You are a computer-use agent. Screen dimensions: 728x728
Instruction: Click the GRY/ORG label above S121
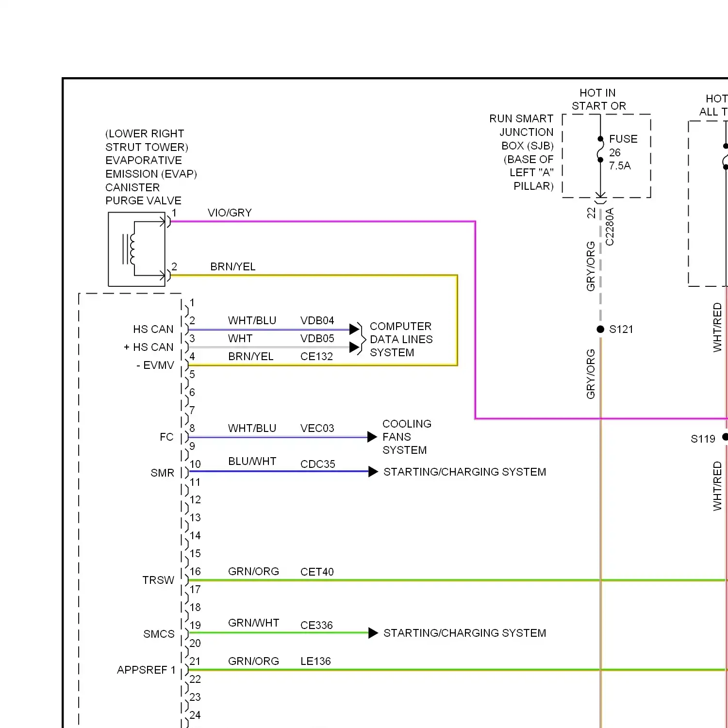(591, 266)
